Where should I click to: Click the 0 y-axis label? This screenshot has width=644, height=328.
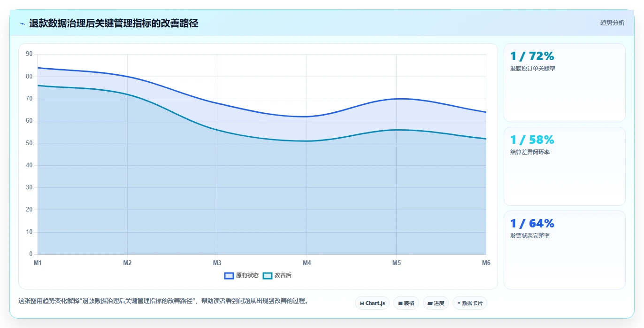click(x=31, y=254)
